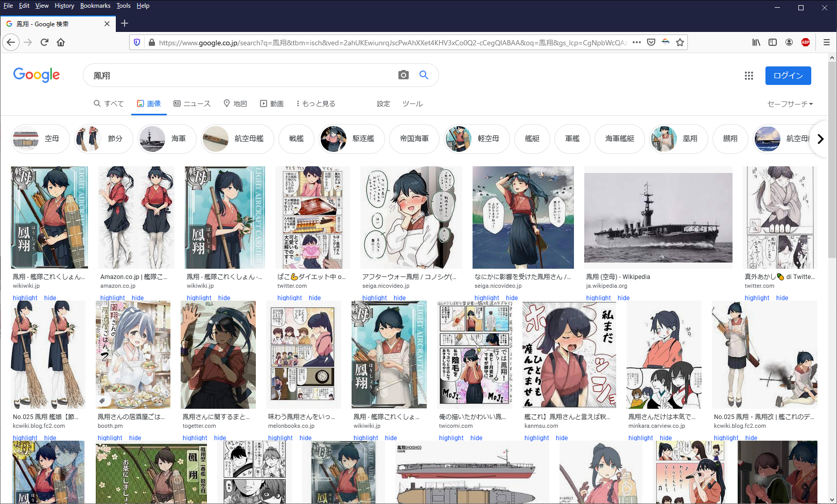The height and width of the screenshot is (504, 837).
Task: Open the Google apps grid
Action: [749, 76]
